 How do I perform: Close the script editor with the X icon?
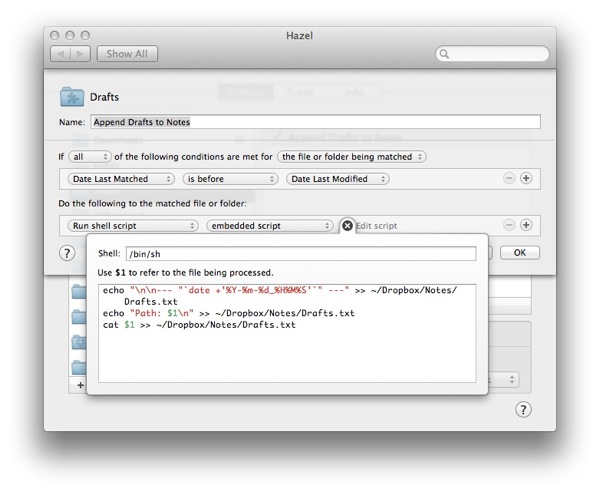(347, 226)
